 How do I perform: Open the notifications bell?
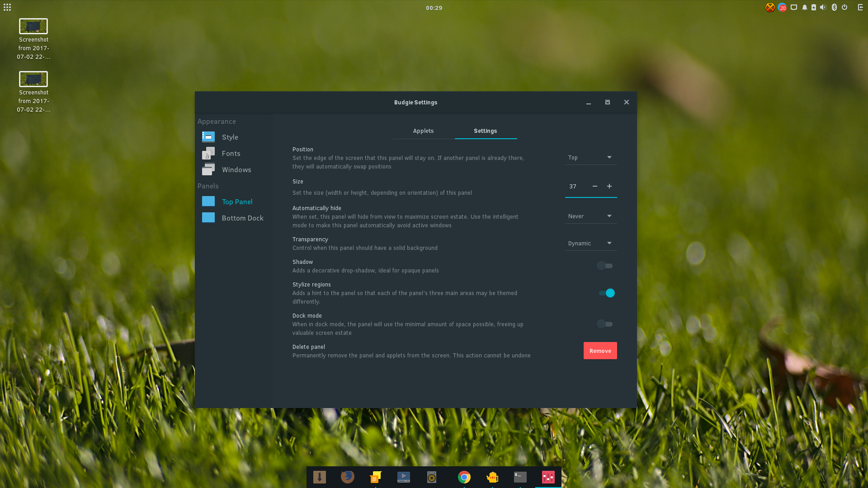805,7
